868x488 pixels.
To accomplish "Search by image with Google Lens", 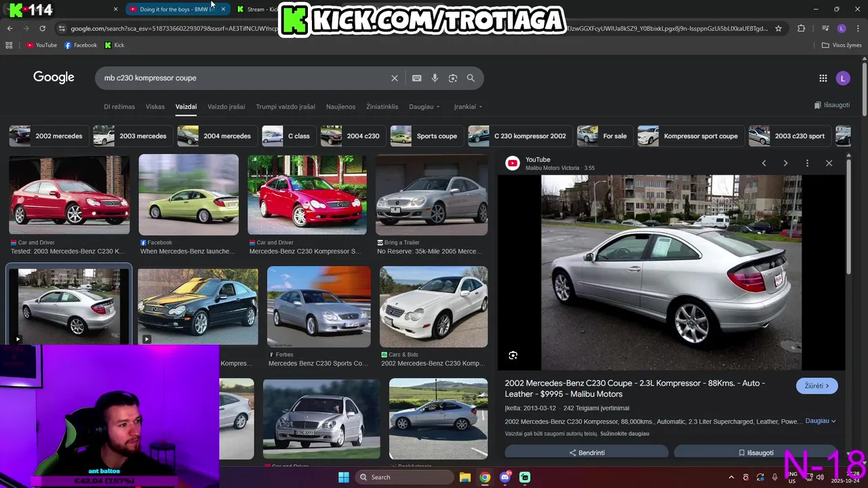I will (x=453, y=78).
